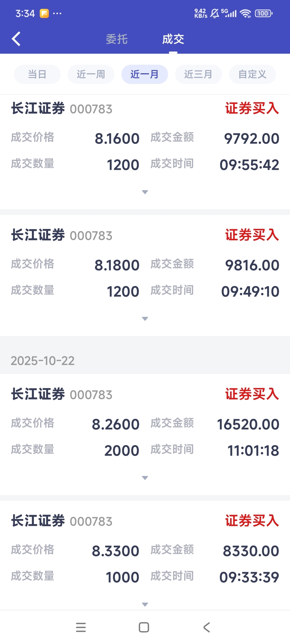Open the 16520.00 长江证券 trade record
Viewport: 290px width, 644px height.
pyautogui.click(x=145, y=424)
